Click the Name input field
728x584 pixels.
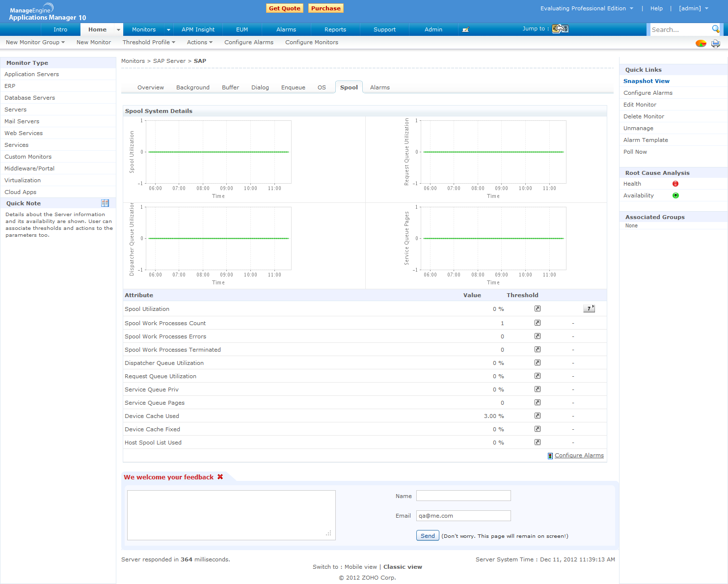pyautogui.click(x=463, y=496)
